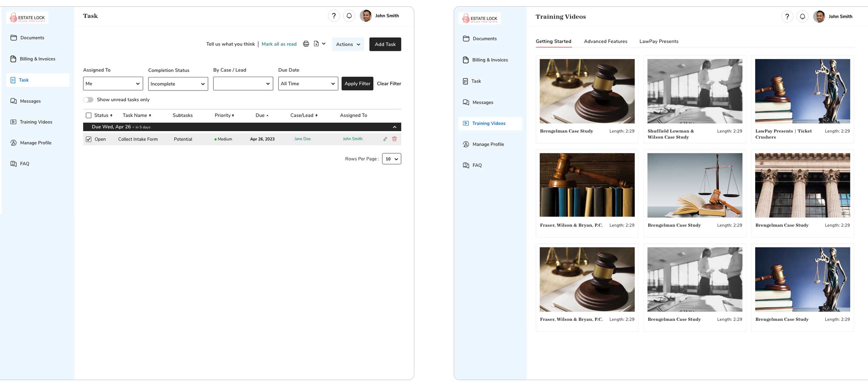
Task: Open Billing & Invoices in left Task sidebar
Action: point(37,59)
